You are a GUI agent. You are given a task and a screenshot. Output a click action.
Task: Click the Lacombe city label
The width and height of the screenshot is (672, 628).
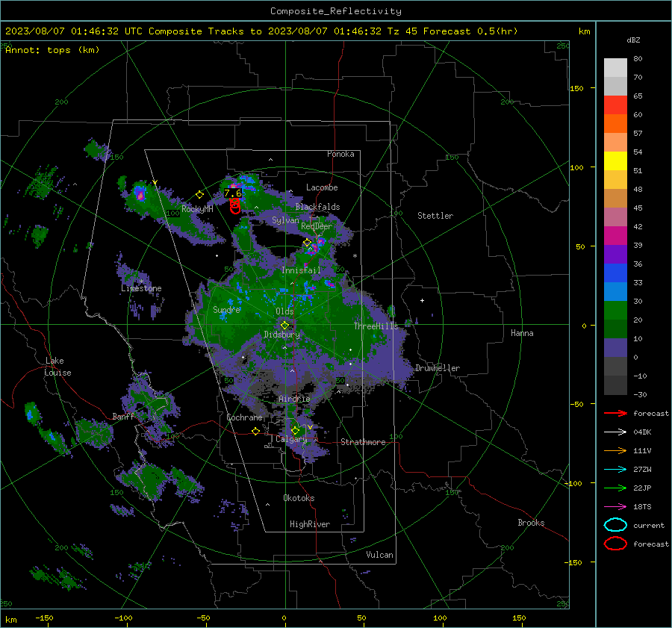coord(322,187)
